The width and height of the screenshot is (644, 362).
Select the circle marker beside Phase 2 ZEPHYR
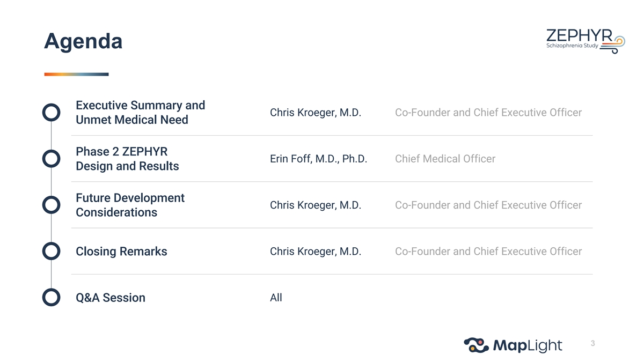pyautogui.click(x=51, y=159)
